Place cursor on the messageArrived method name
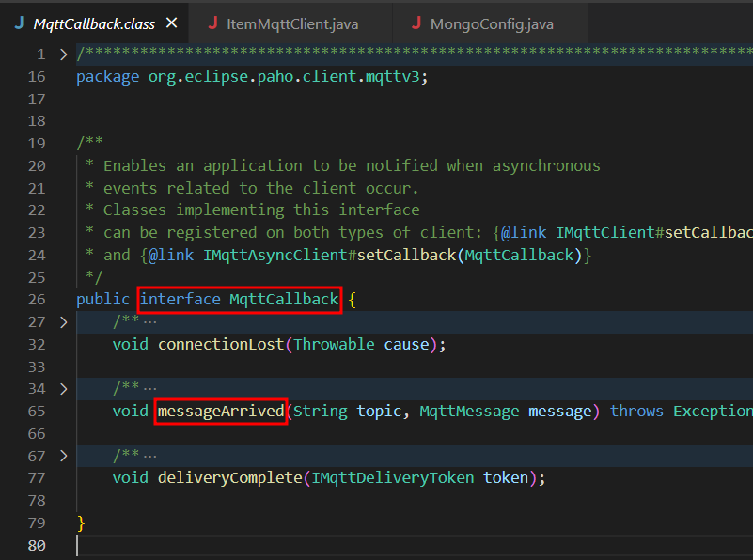Screen dimensions: 753x560 220,411
